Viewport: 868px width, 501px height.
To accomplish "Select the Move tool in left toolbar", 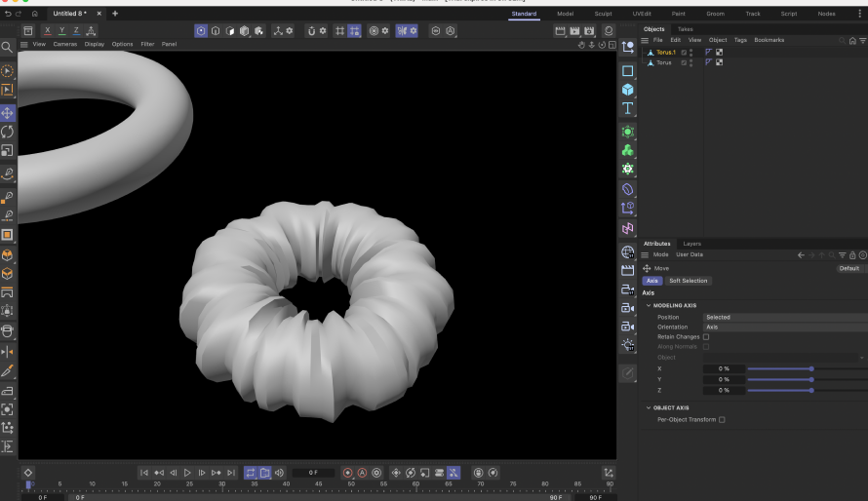I will click(x=7, y=113).
